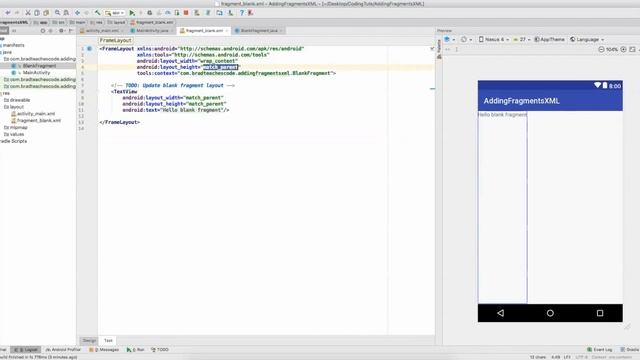
Task: Click the scroll-from-source target icon in Project panel
Action: [42, 31]
